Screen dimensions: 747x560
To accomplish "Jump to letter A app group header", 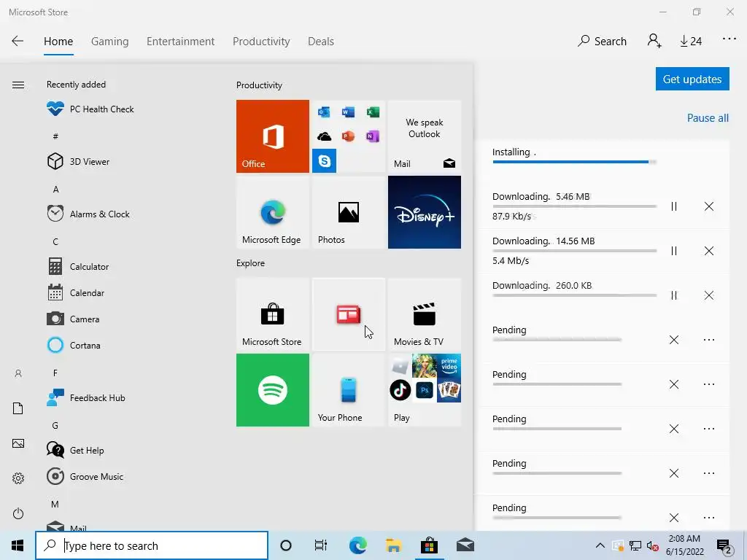I will 55,189.
